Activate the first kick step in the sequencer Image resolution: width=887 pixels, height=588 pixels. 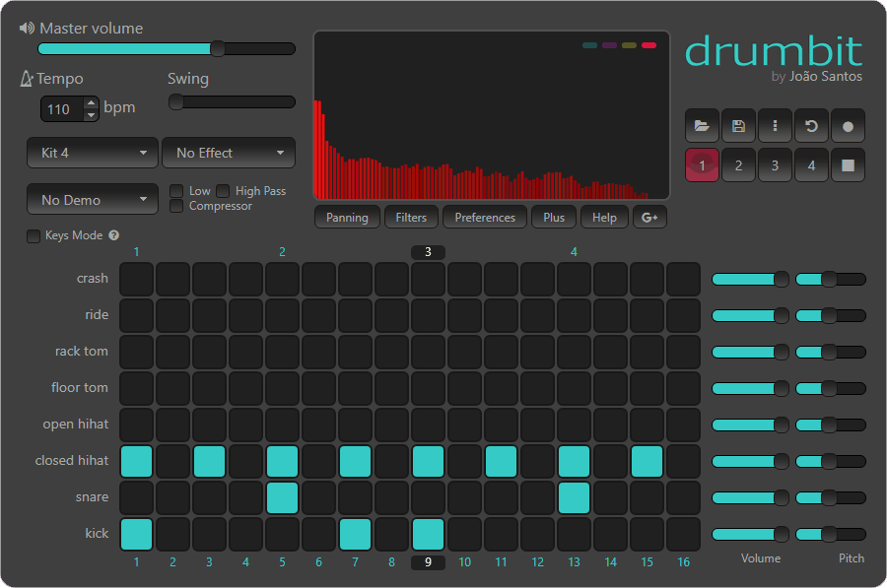click(136, 534)
